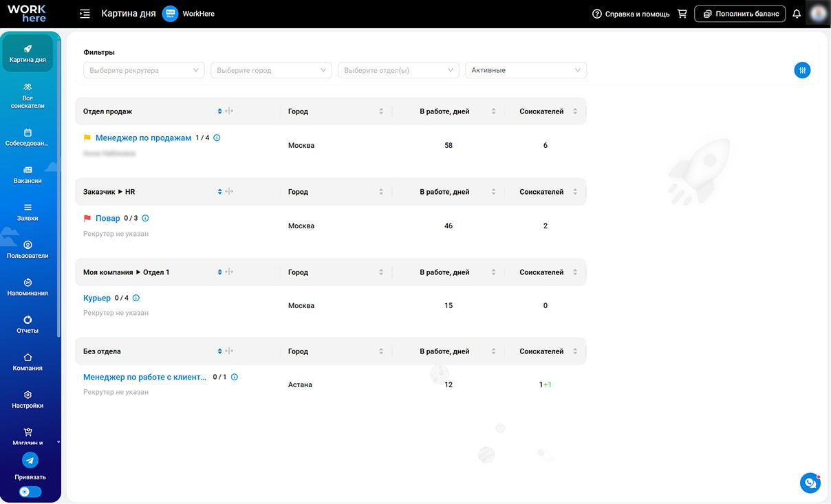Open the Активные status dropdown
This screenshot has height=504, width=831.
tap(526, 70)
